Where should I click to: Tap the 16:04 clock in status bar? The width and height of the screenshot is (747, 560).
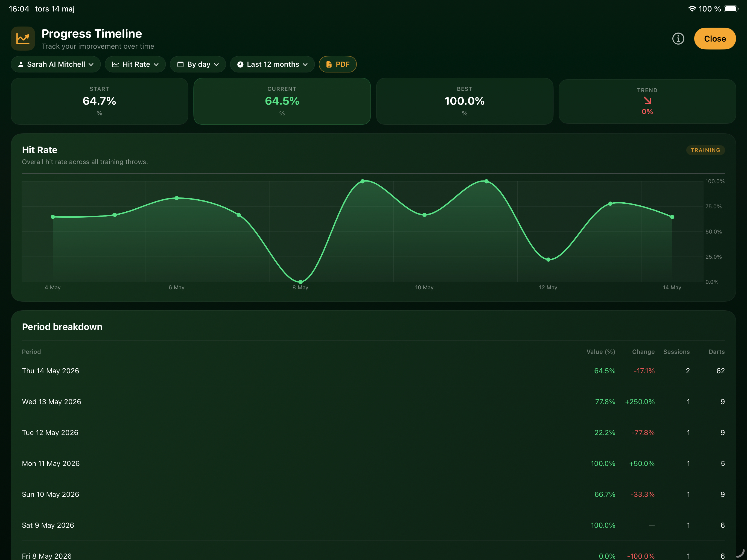[19, 9]
